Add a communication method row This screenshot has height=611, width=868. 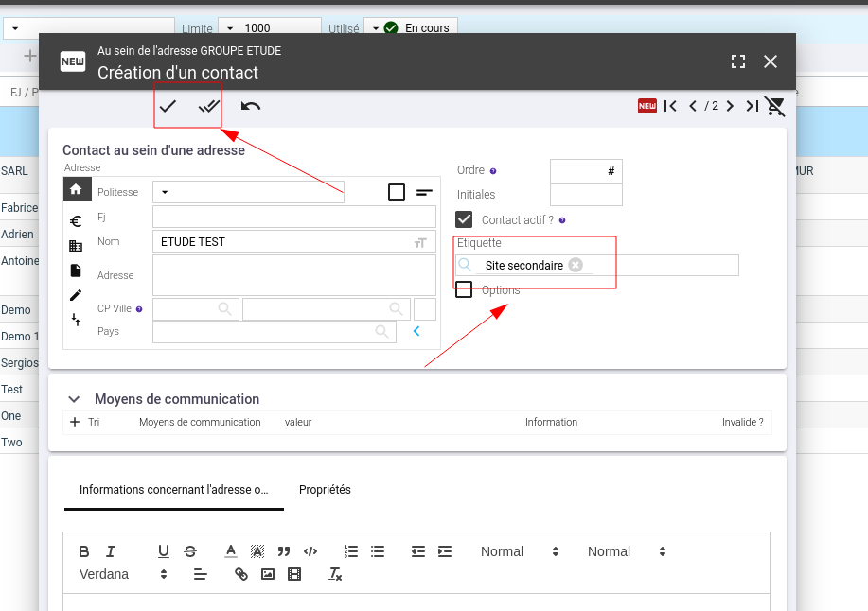point(75,422)
